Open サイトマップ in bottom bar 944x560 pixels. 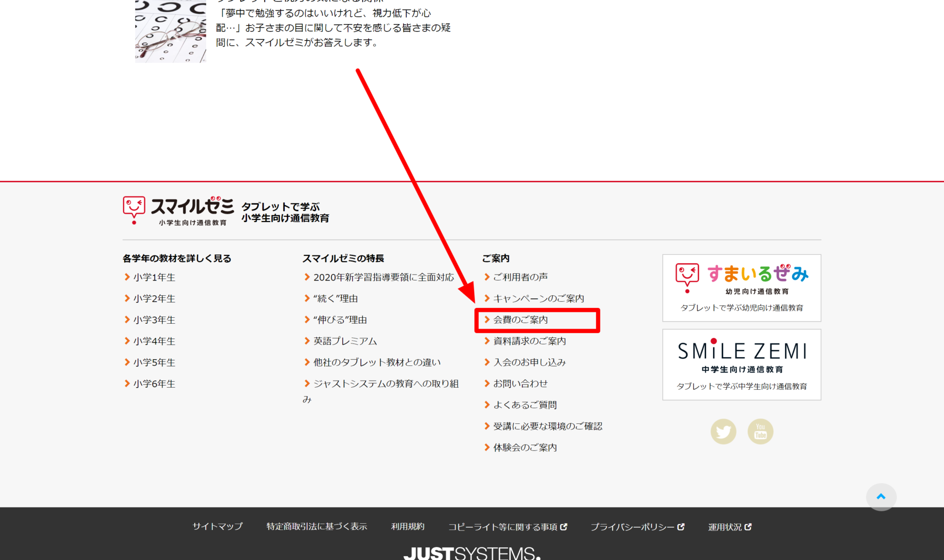(217, 527)
